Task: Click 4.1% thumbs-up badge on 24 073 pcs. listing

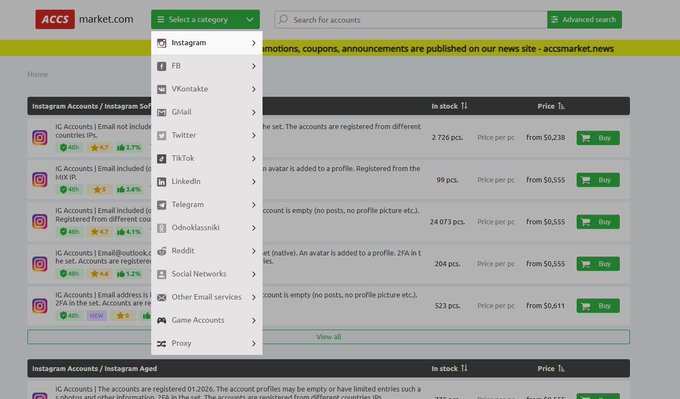Action: (129, 232)
